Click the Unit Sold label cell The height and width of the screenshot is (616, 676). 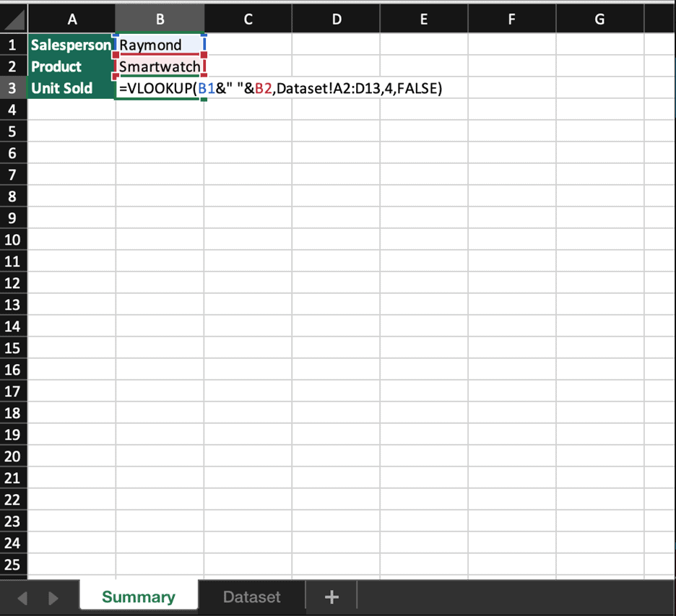click(71, 88)
